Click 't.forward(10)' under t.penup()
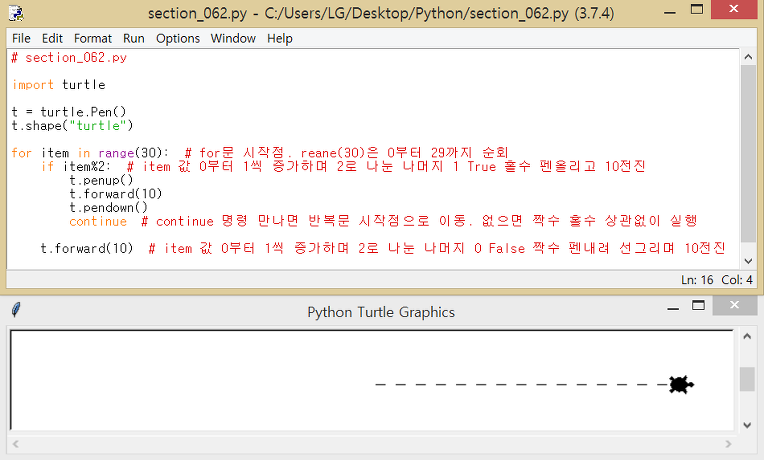764x460 pixels. pyautogui.click(x=115, y=194)
